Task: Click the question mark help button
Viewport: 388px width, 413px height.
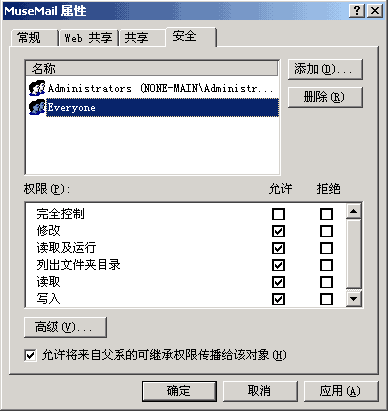Action: coord(357,11)
